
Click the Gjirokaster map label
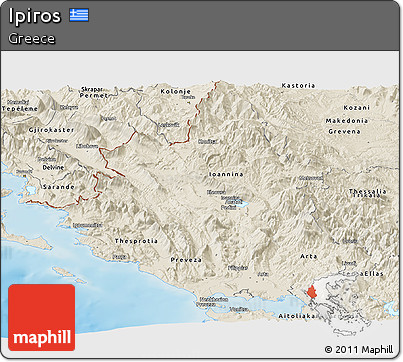click(51, 130)
